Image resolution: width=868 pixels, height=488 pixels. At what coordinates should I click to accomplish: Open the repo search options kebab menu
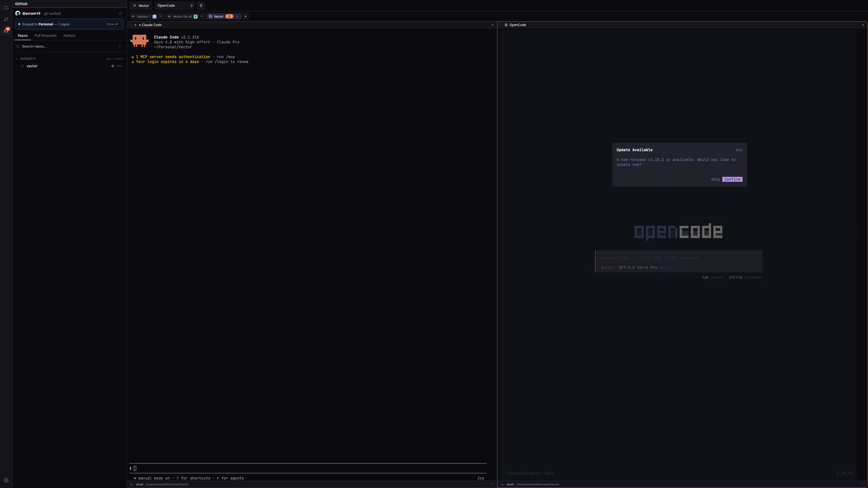point(120,46)
